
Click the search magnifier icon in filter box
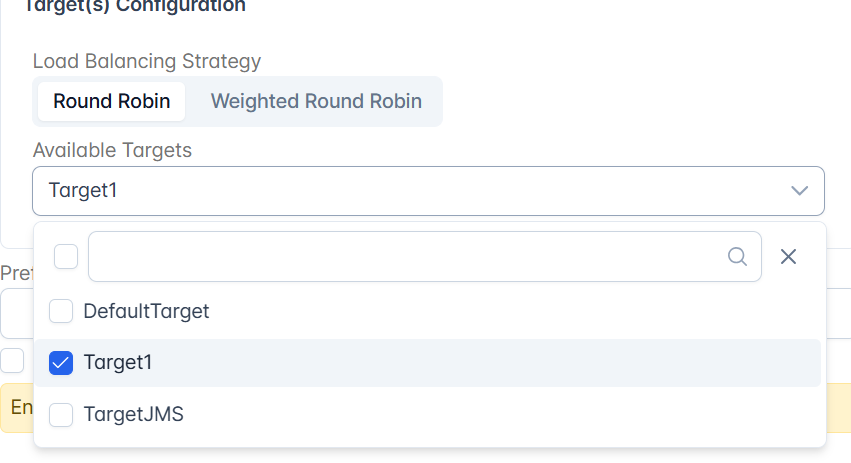(x=737, y=256)
